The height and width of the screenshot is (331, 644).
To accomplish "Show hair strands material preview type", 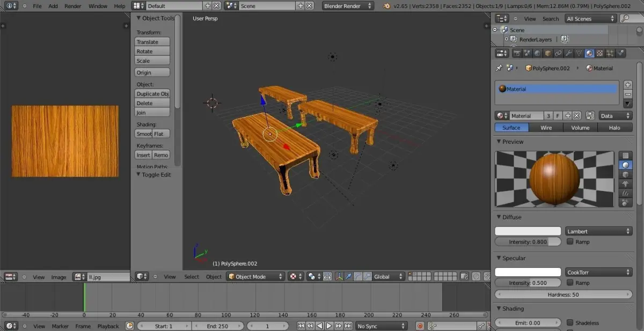I will point(625,193).
